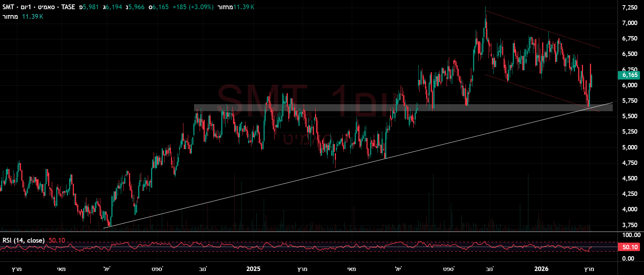Click the 7,250 price axis label
The height and width of the screenshot is (275, 644).
630,7
